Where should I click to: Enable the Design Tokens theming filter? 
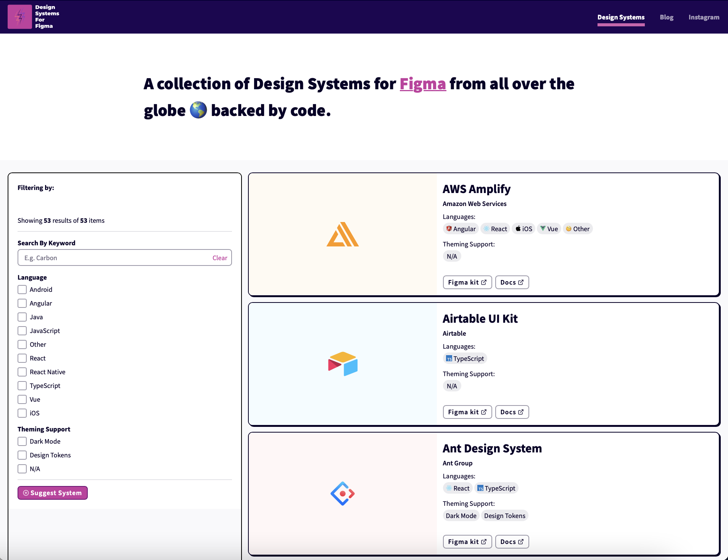(x=22, y=455)
